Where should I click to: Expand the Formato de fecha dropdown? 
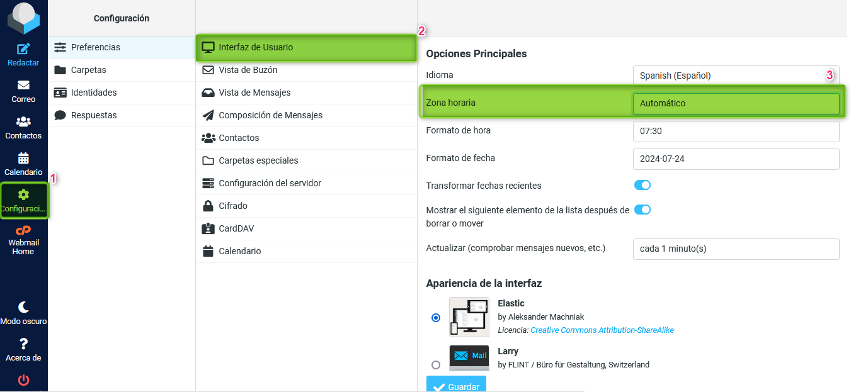click(736, 159)
